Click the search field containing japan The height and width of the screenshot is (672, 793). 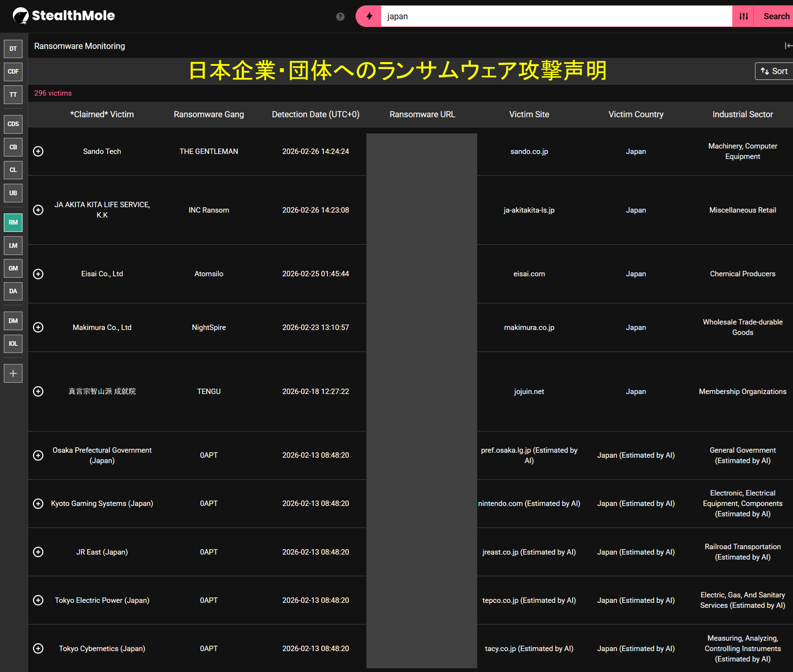tap(556, 16)
